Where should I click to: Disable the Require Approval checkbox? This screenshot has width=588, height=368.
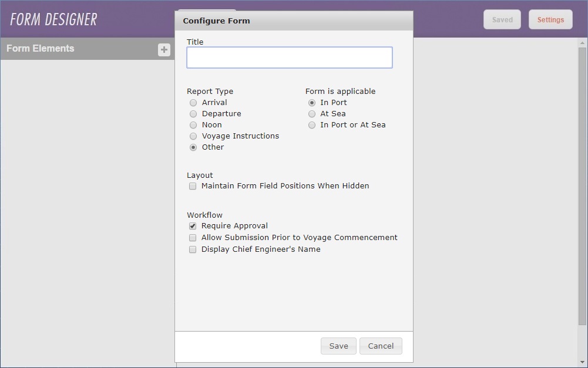coord(193,225)
